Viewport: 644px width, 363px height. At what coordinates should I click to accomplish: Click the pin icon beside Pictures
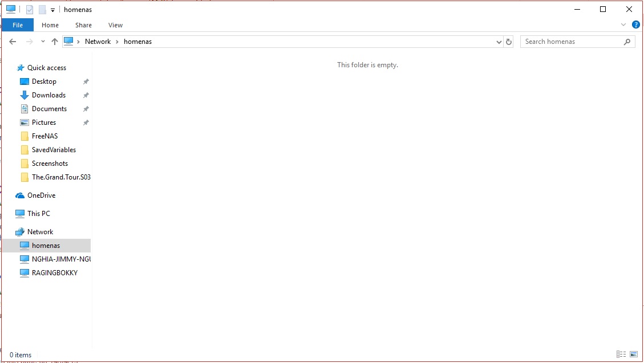86,123
